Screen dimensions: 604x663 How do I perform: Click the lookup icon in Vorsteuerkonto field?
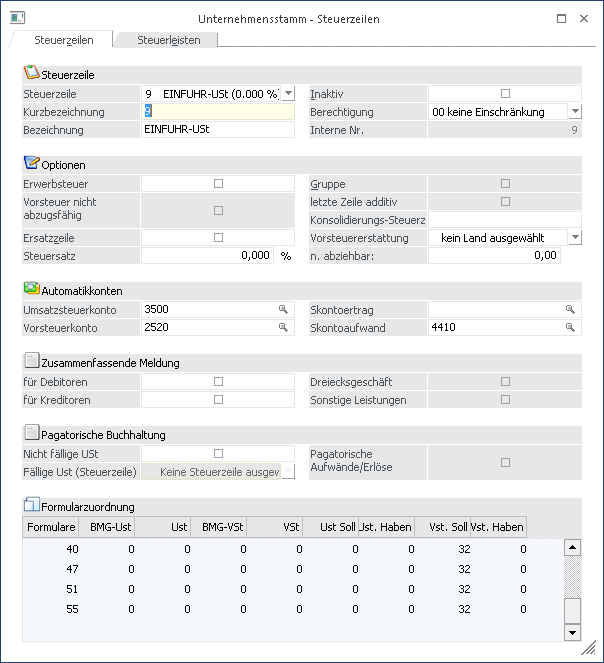click(x=283, y=327)
